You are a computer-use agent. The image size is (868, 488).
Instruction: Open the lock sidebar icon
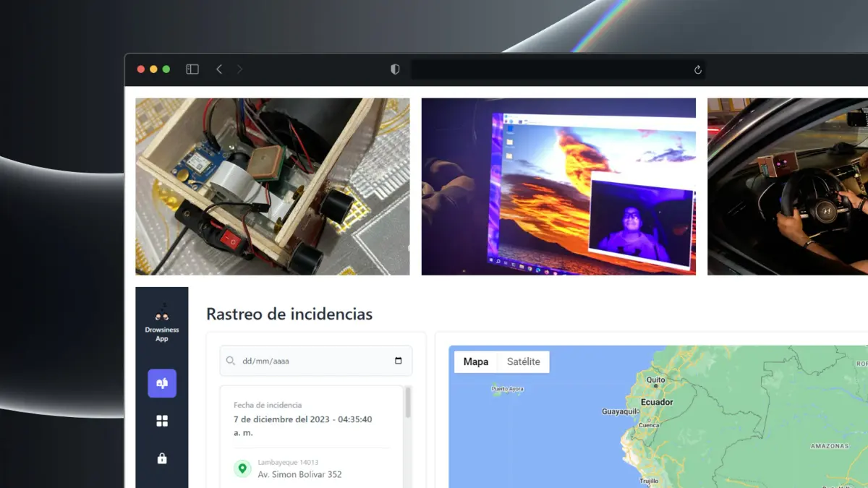pyautogui.click(x=162, y=458)
